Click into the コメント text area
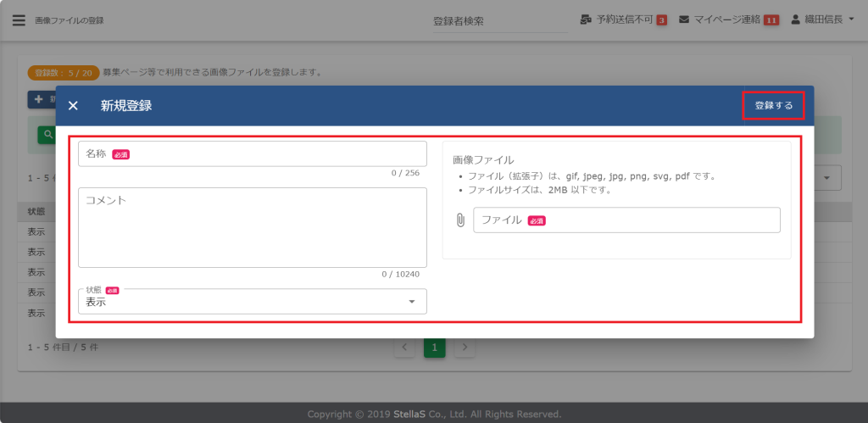Image resolution: width=868 pixels, height=423 pixels. (252, 228)
